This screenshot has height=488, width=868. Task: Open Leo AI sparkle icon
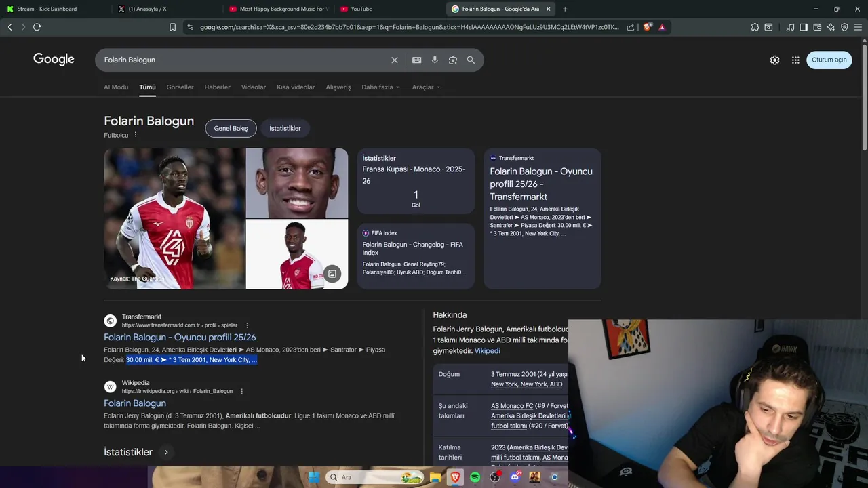(831, 27)
